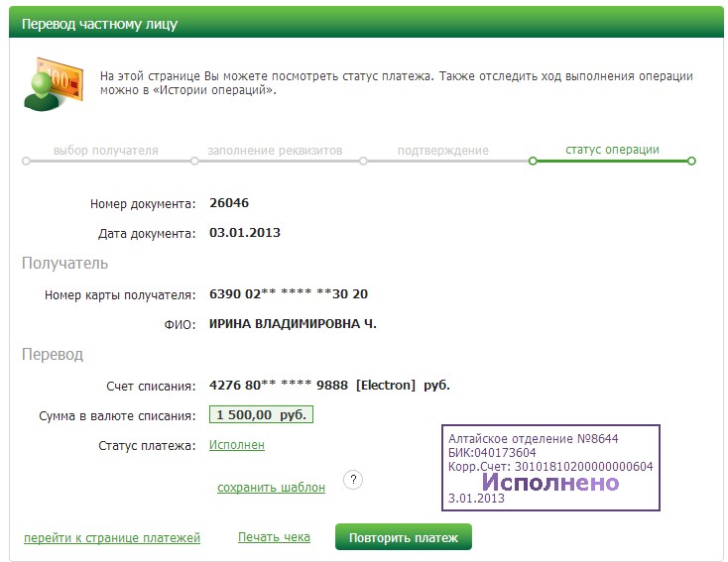Click the "Печать чека" link
This screenshot has height=562, width=728.
pyautogui.click(x=274, y=537)
